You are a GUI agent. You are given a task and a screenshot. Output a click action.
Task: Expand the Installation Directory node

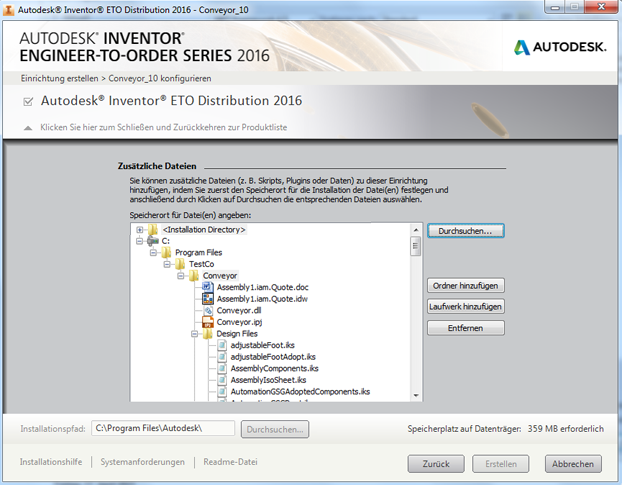(139, 230)
